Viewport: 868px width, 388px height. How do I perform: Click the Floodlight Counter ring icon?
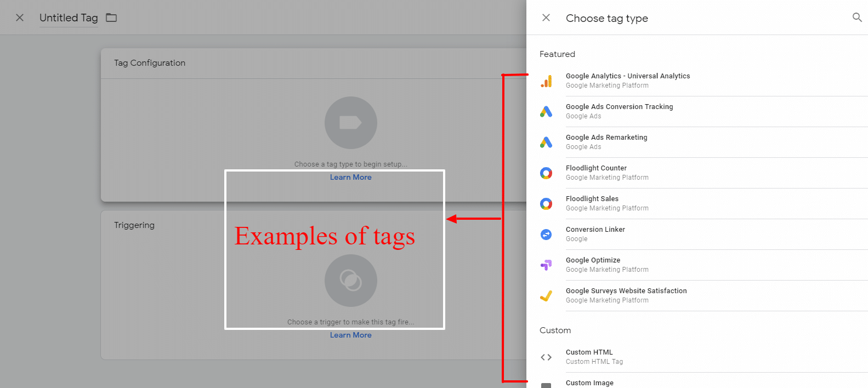[546, 173]
